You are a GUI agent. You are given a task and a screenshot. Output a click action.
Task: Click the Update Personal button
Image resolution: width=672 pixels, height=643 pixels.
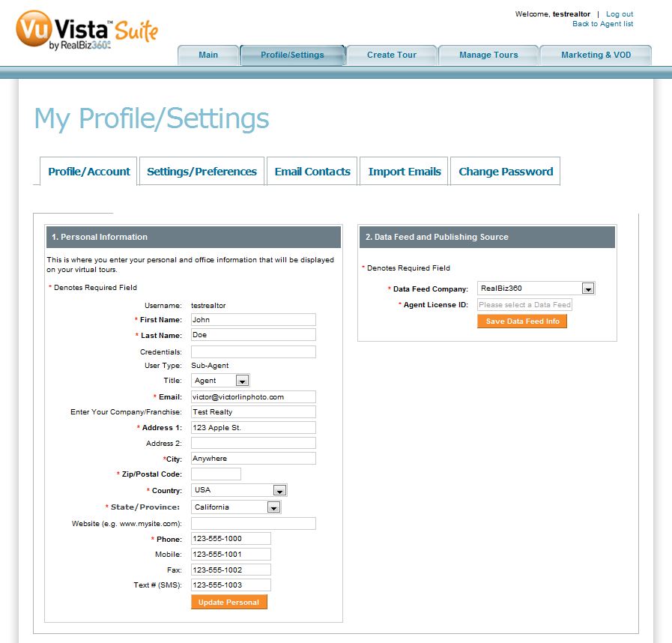[x=228, y=602]
